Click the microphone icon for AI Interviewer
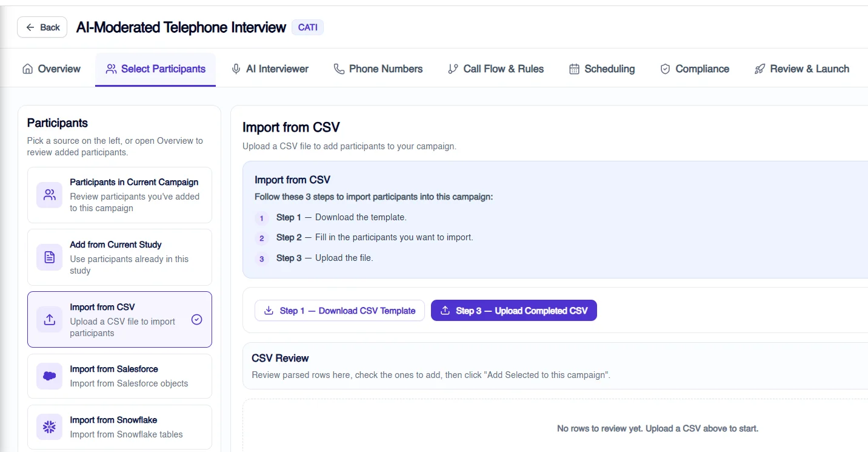The width and height of the screenshot is (868, 452). pos(236,69)
